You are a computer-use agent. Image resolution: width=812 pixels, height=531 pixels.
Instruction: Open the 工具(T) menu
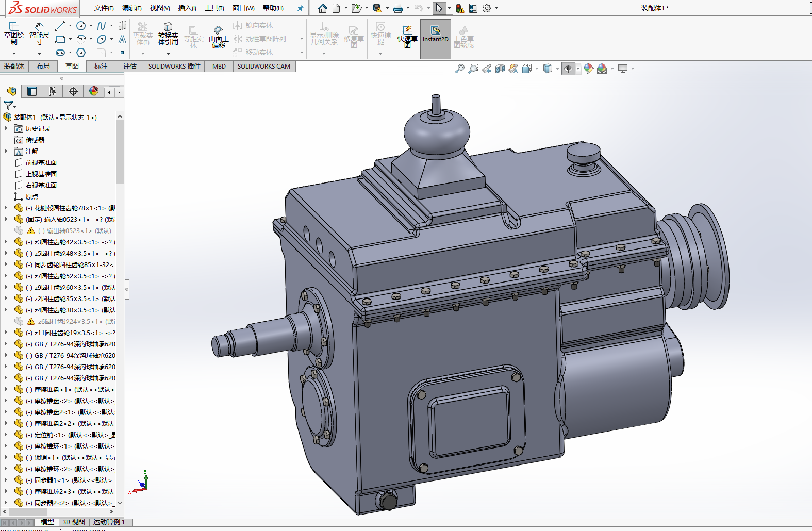(x=214, y=8)
